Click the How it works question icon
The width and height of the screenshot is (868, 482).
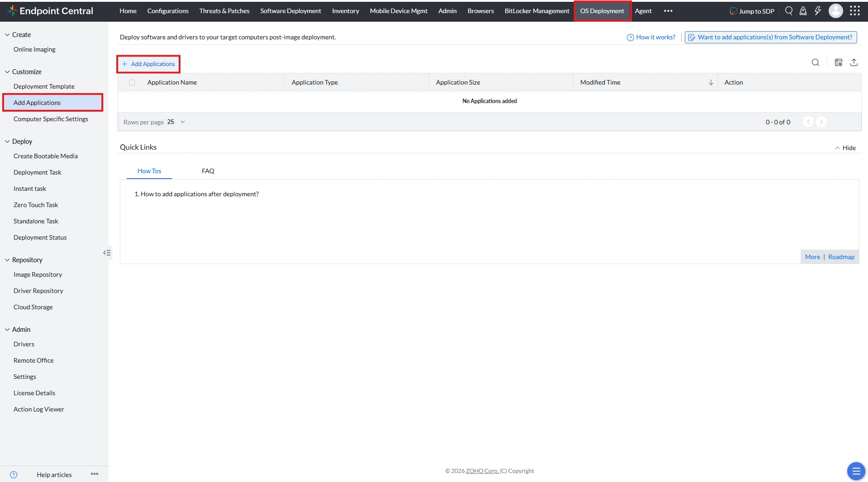point(631,38)
